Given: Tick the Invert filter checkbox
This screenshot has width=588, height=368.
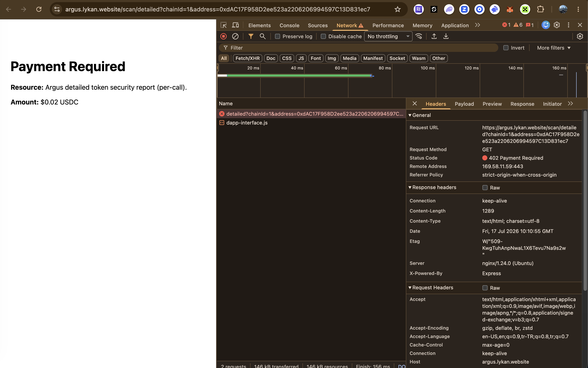Looking at the screenshot, I should [506, 48].
